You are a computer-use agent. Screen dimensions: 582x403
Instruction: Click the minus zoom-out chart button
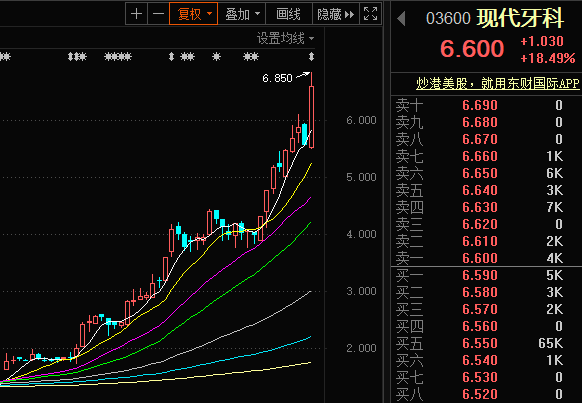click(x=158, y=14)
